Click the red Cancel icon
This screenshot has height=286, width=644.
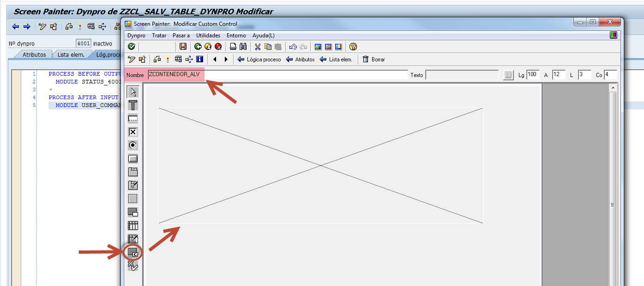pos(218,47)
